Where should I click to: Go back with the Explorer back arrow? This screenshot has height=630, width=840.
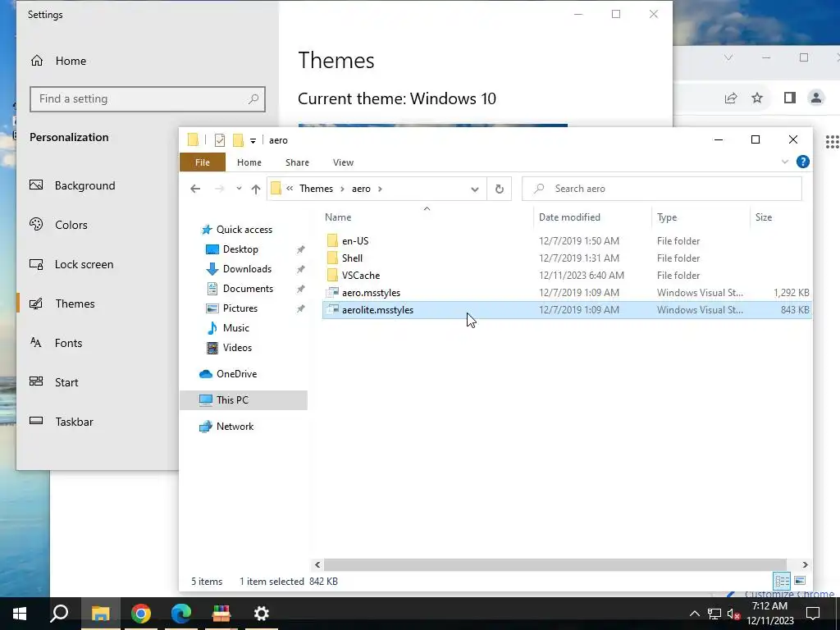(x=195, y=189)
